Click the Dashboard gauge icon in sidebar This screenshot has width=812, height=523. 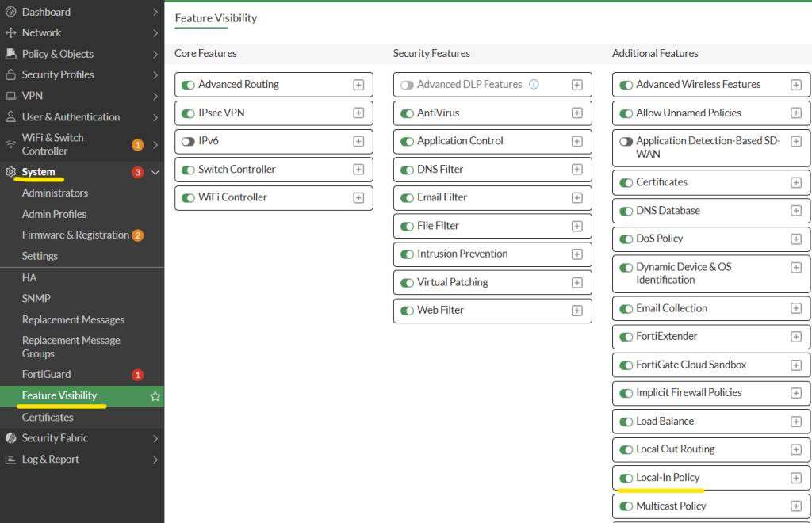pyautogui.click(x=11, y=12)
